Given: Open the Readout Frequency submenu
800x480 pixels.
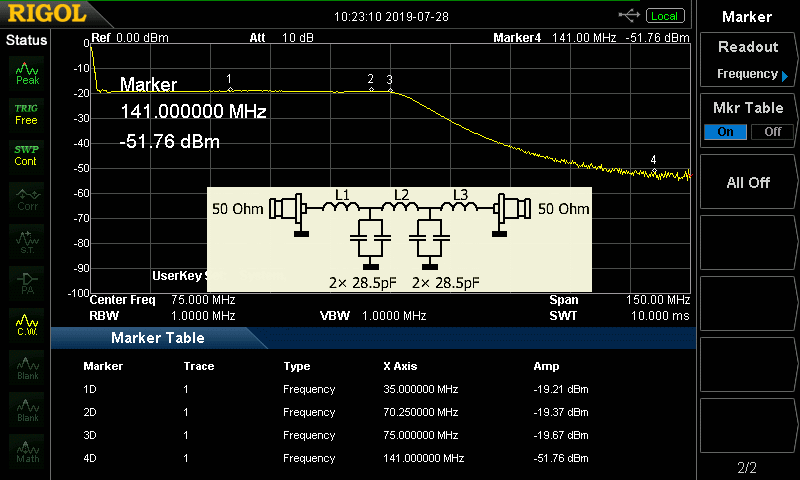Looking at the screenshot, I should 746,59.
